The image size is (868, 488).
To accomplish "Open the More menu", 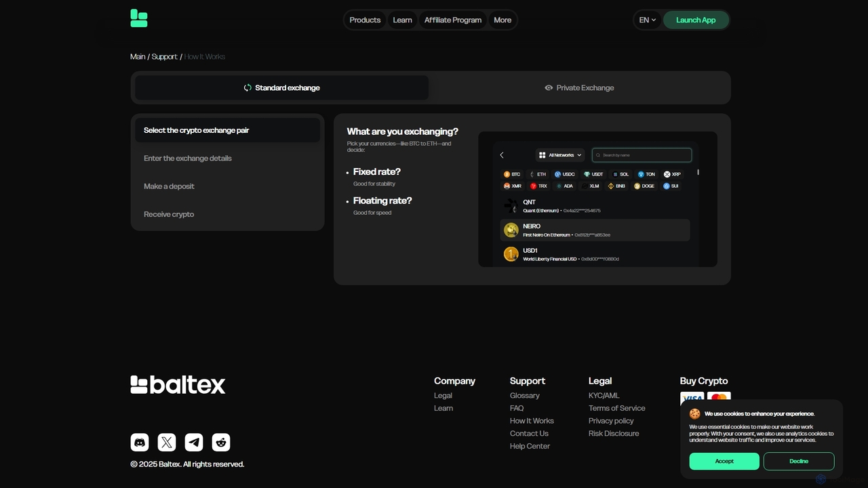I will pos(502,20).
